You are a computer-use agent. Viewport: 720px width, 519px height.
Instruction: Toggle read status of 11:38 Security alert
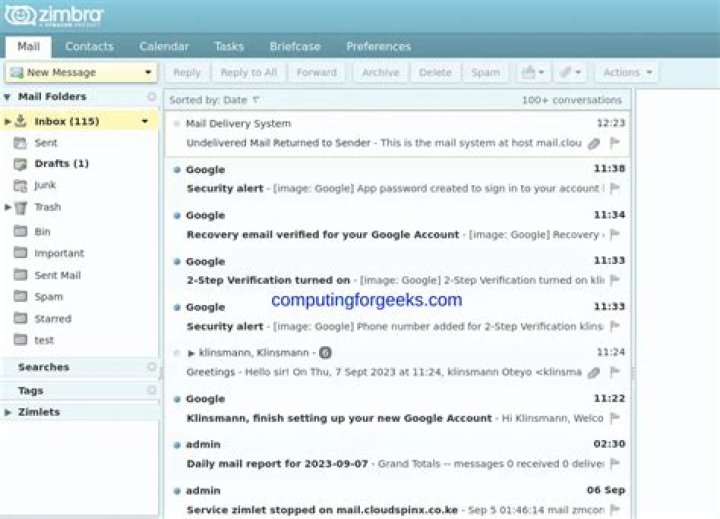tap(177, 170)
